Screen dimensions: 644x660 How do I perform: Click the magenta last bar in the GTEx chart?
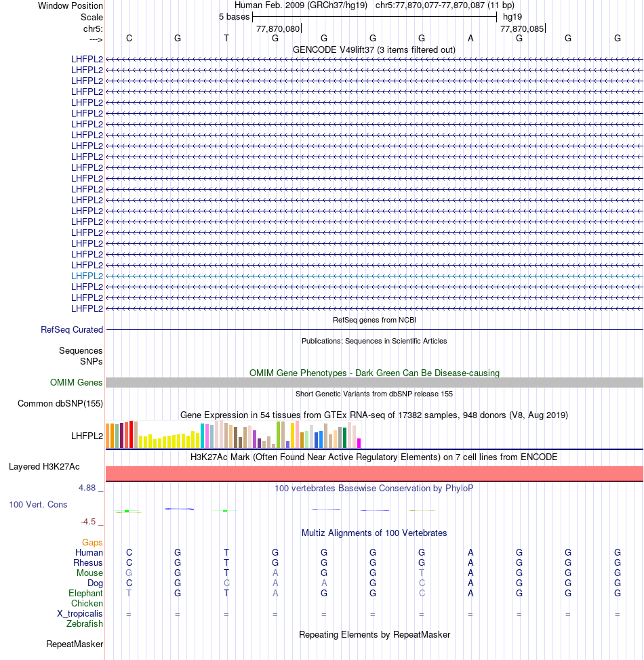point(359,442)
